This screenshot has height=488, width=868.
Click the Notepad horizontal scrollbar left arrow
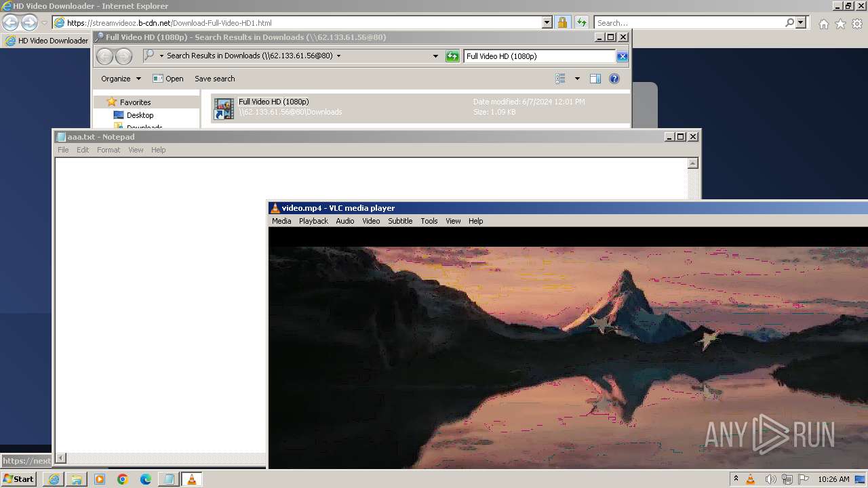pos(61,458)
